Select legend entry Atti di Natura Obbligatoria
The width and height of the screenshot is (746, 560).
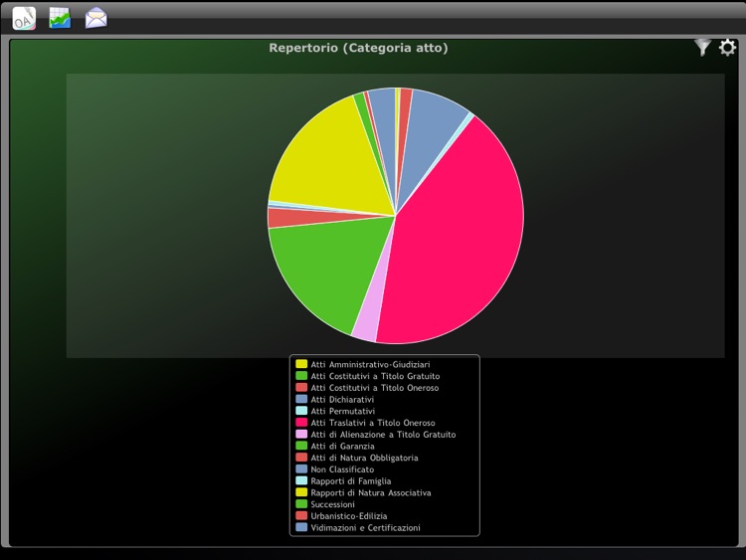click(x=364, y=458)
